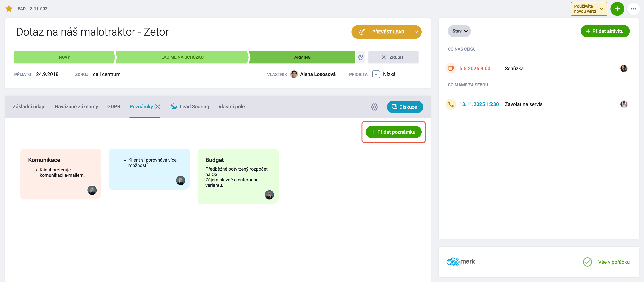The height and width of the screenshot is (282, 644).
Task: Click the Schůzka activity title
Action: (x=514, y=68)
